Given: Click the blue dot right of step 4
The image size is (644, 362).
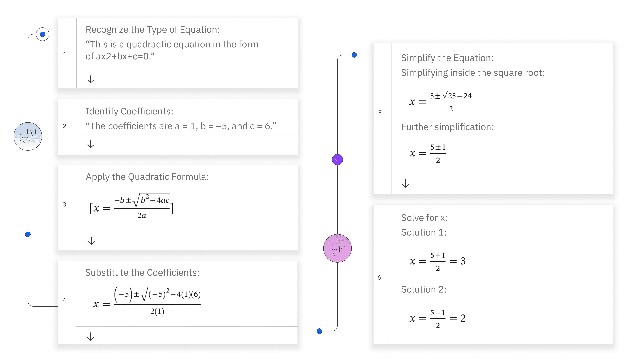Looking at the screenshot, I should 319,331.
